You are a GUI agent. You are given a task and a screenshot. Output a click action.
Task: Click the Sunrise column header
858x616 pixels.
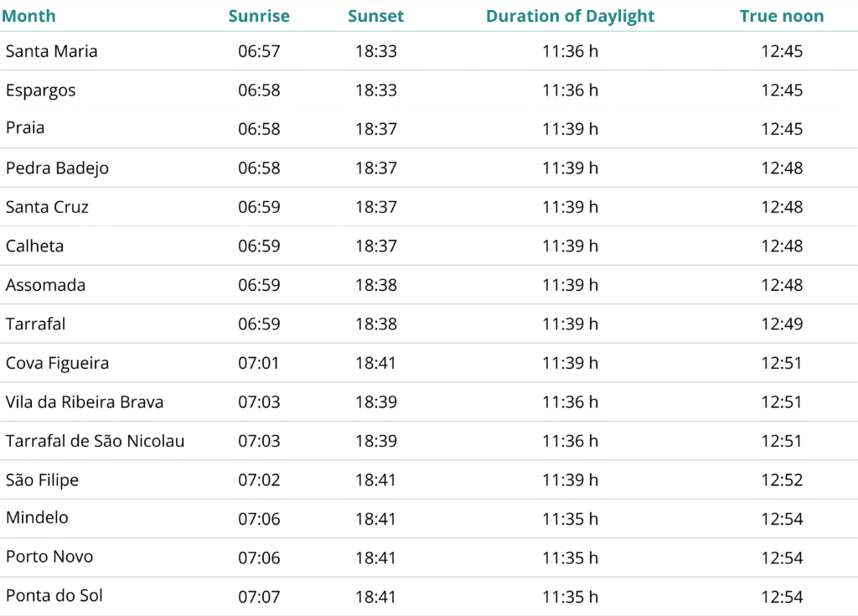pyautogui.click(x=259, y=16)
